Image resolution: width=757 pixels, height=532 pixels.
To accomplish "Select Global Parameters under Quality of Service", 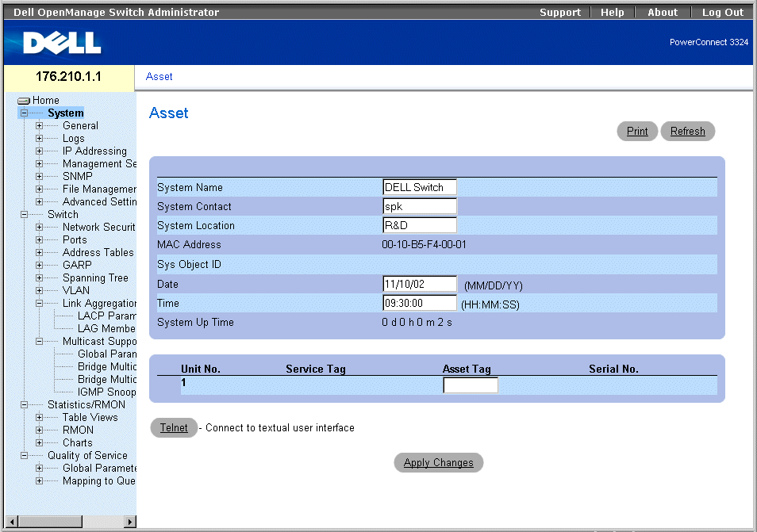I will [x=99, y=468].
